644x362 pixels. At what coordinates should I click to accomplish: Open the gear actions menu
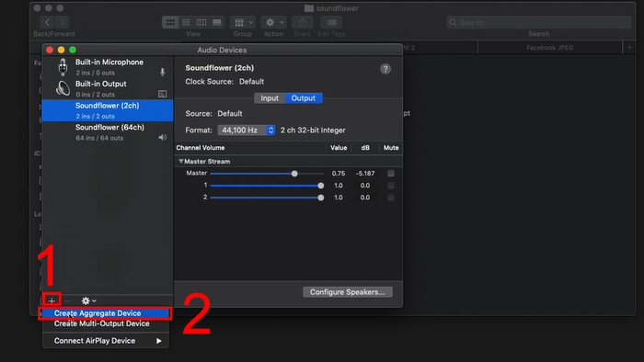[x=88, y=300]
